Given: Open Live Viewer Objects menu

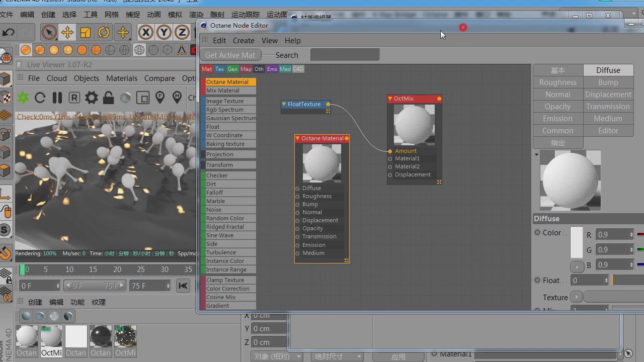Looking at the screenshot, I should click(87, 78).
